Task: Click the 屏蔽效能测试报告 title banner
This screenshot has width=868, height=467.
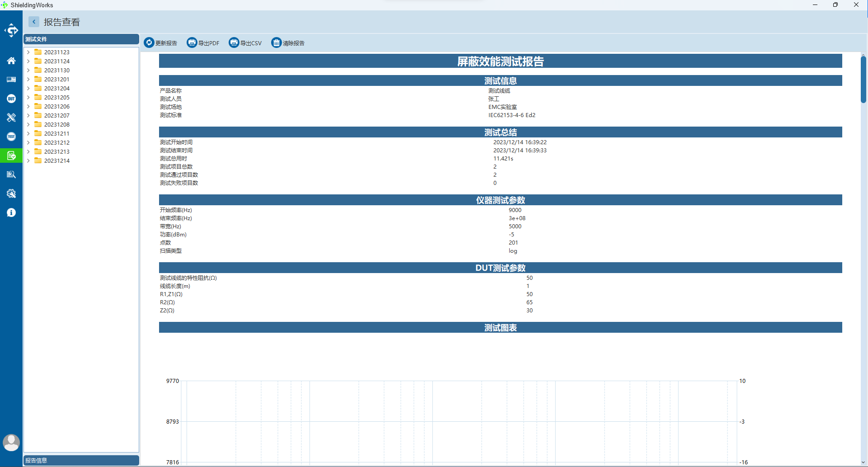Action: coord(500,61)
